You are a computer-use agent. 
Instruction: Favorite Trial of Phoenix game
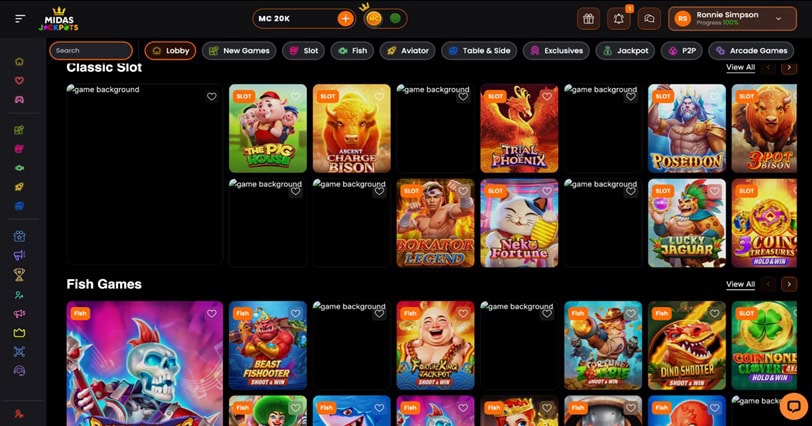[x=547, y=96]
